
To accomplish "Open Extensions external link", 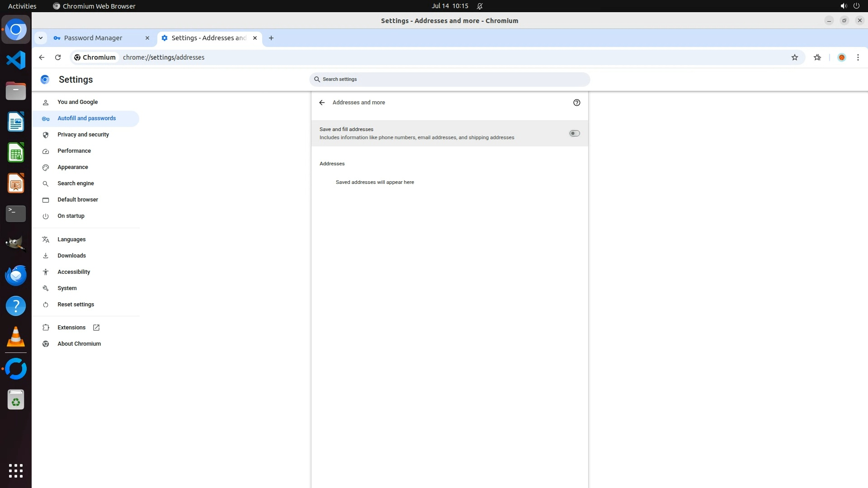I will 71,328.
